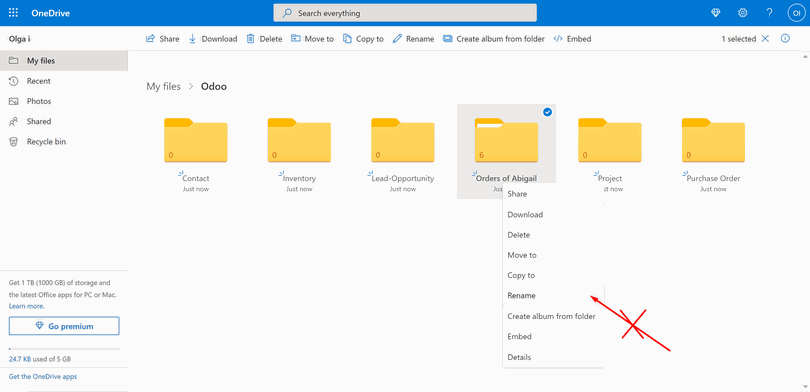
Task: Open Photos in the sidebar
Action: coord(64,101)
